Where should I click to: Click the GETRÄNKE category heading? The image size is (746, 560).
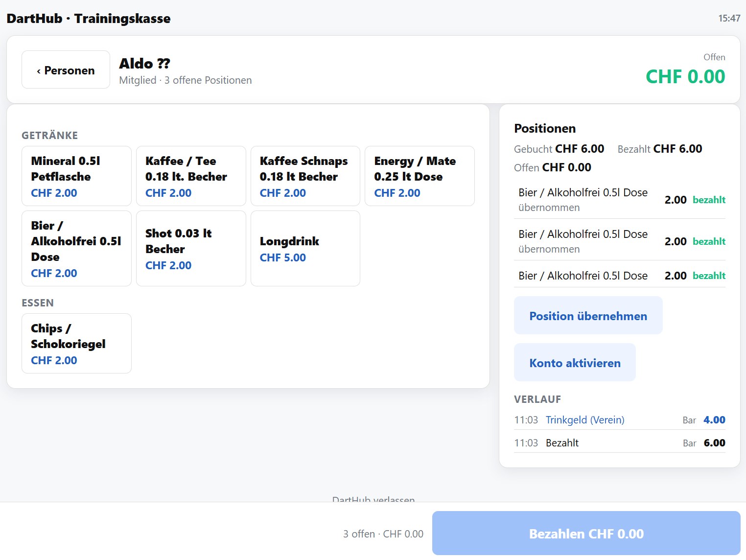[50, 136]
